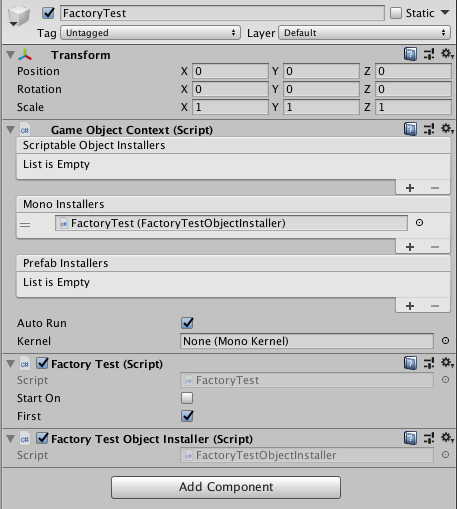
Task: Remove the selected Mono Installers entry
Action: tap(435, 247)
